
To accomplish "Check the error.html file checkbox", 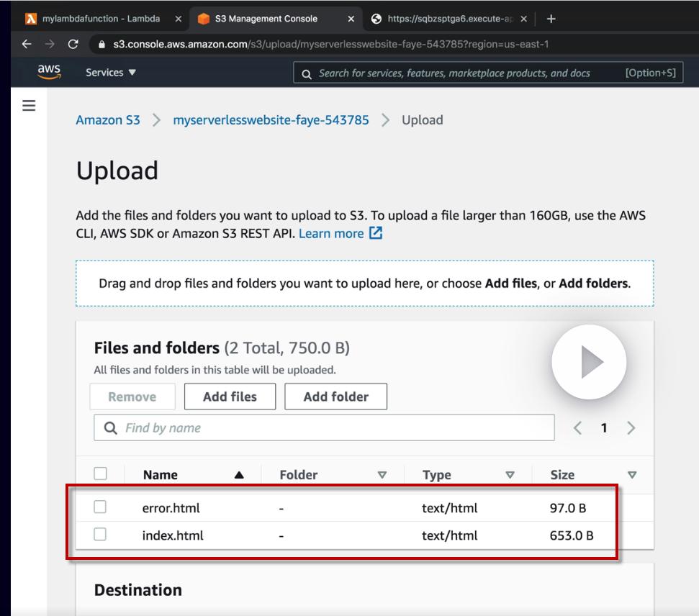I will coord(101,507).
